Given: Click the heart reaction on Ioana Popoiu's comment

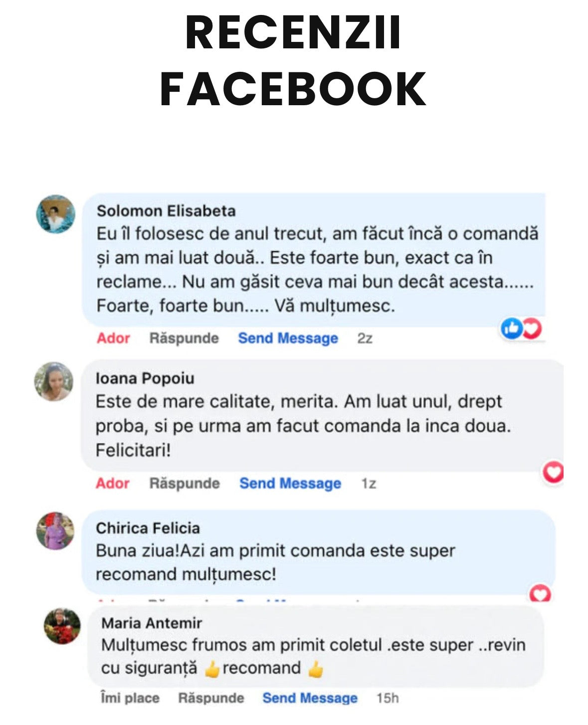Looking at the screenshot, I should [553, 472].
